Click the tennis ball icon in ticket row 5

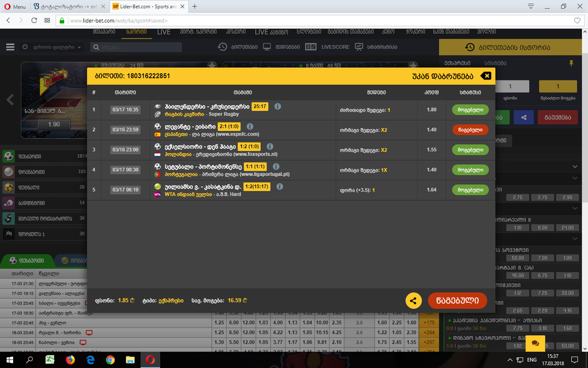coord(157,186)
